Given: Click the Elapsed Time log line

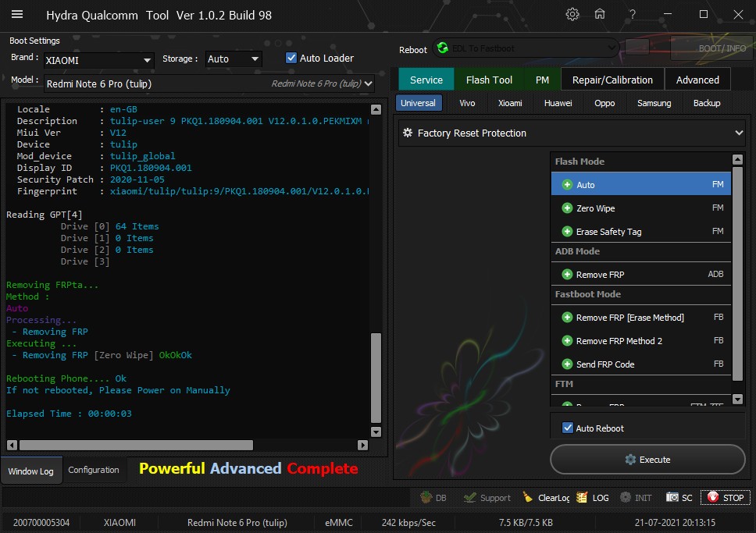Looking at the screenshot, I should point(69,414).
